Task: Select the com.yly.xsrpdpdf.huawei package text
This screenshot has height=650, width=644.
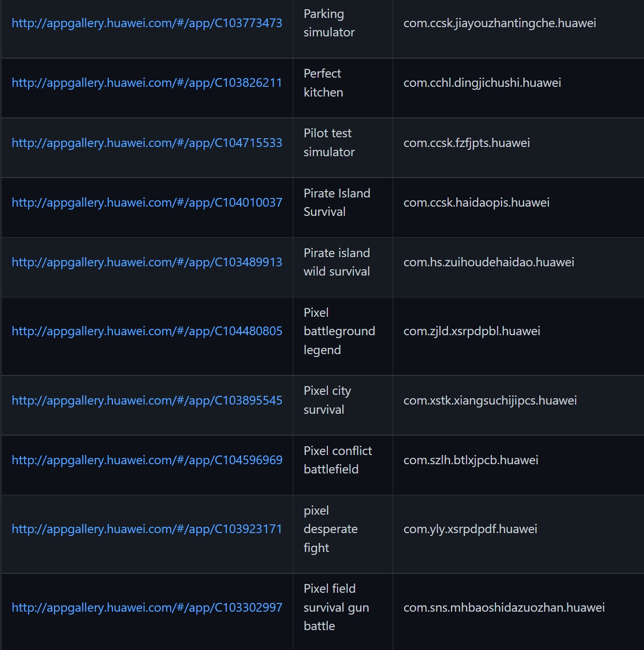Action: click(470, 529)
